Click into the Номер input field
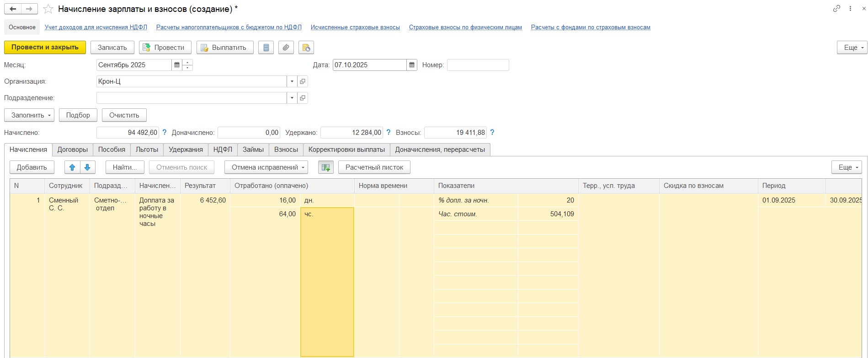 [478, 65]
